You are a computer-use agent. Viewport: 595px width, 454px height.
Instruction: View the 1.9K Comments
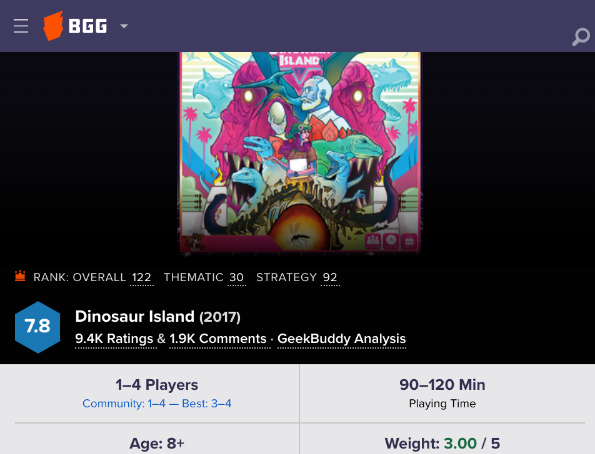tap(218, 339)
